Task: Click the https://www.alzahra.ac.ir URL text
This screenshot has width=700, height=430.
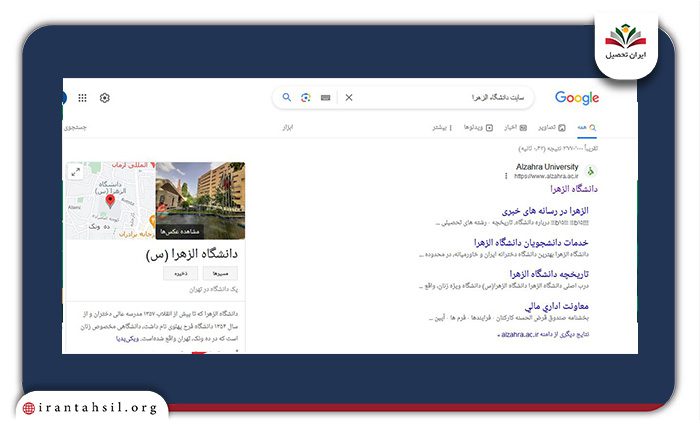Action: pos(546,176)
